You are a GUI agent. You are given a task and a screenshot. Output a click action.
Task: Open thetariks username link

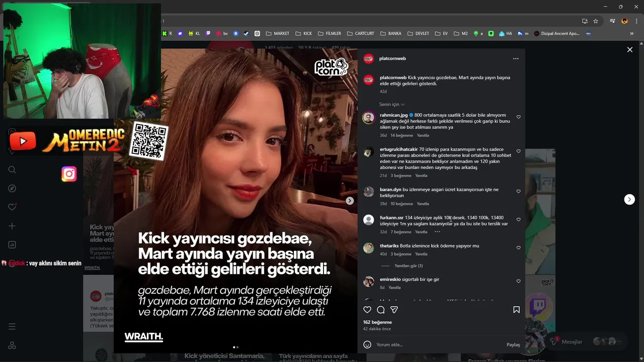(x=389, y=246)
